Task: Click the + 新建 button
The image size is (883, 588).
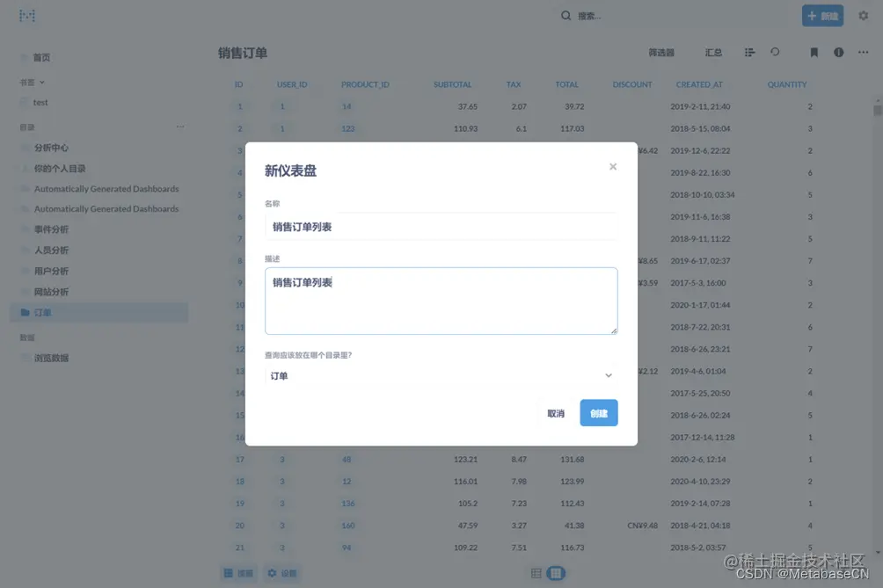Action: click(822, 16)
